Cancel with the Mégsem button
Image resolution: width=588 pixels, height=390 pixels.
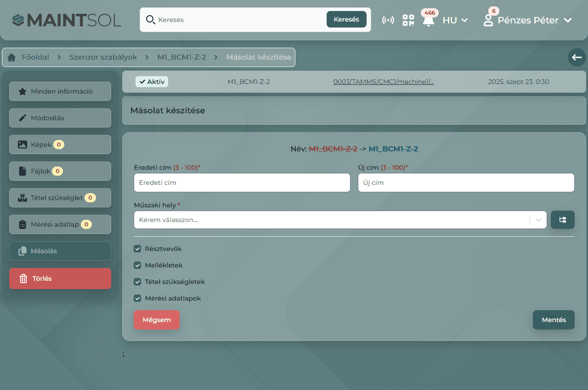coord(157,320)
